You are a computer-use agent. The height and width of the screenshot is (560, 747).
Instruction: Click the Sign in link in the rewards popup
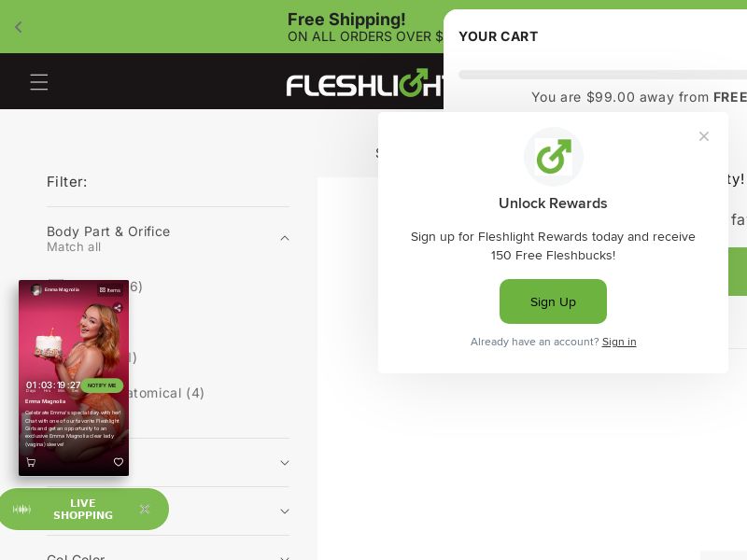click(619, 342)
